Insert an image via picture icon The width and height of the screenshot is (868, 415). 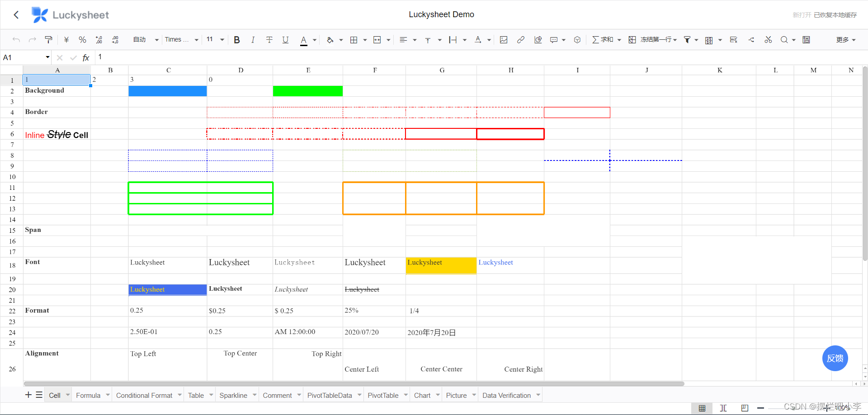pyautogui.click(x=504, y=40)
